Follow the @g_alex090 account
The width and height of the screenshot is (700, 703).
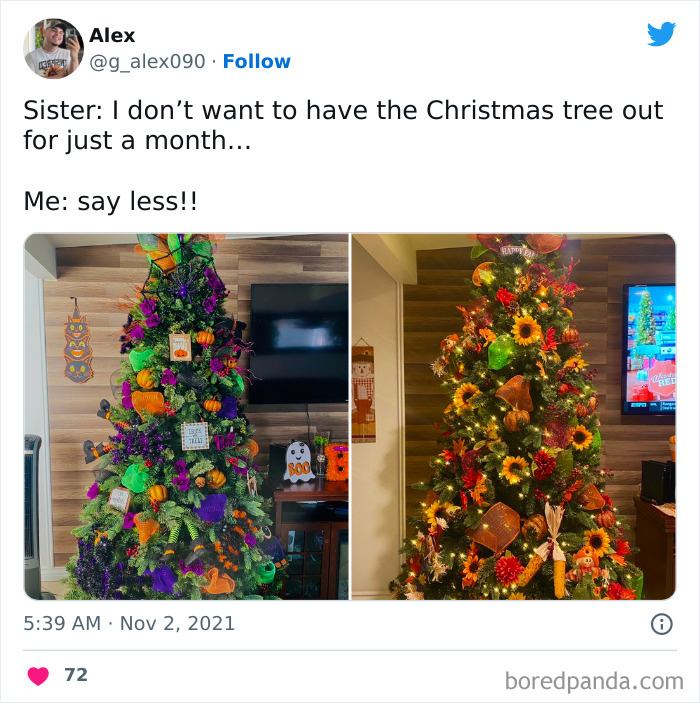[257, 61]
